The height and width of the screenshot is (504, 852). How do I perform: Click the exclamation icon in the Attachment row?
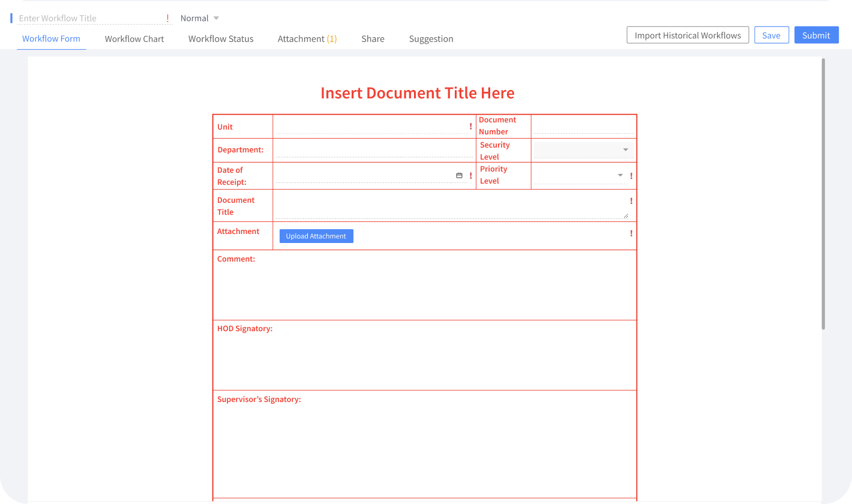631,233
